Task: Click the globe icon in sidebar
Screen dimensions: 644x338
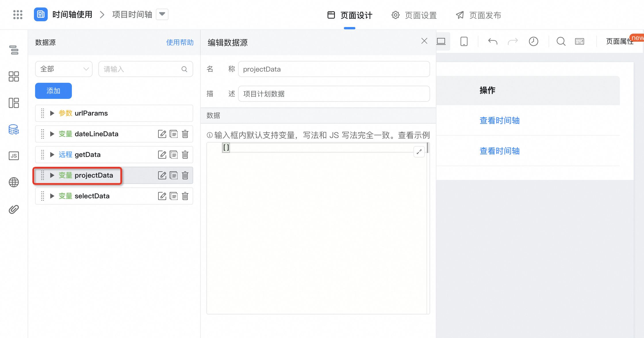Action: (14, 182)
